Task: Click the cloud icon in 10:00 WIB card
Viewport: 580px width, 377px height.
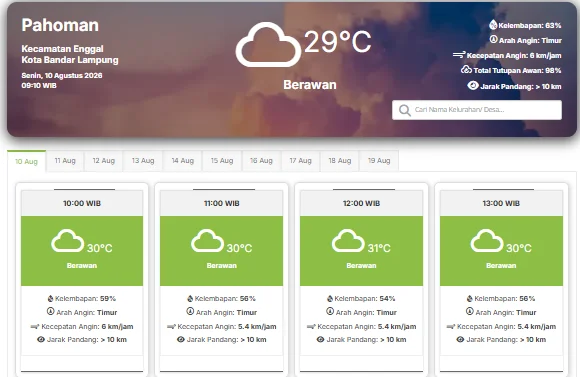Action: tap(68, 241)
